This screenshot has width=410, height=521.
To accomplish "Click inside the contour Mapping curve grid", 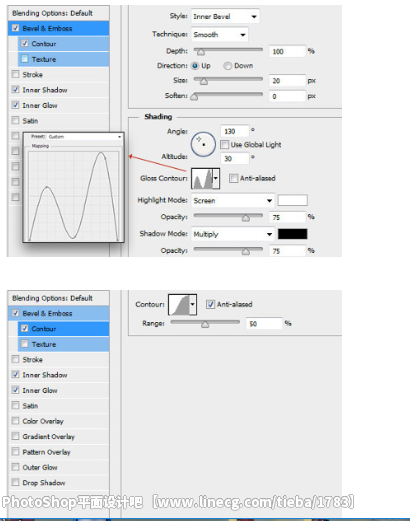I will pyautogui.click(x=73, y=196).
